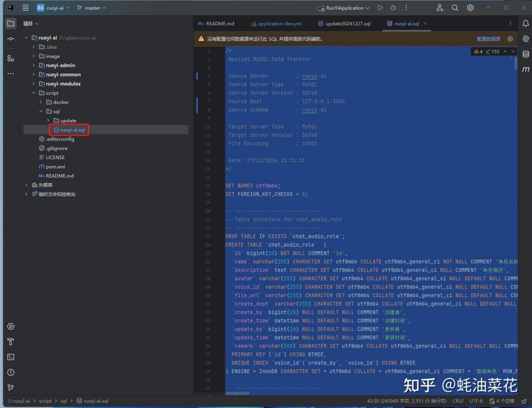This screenshot has width=532, height=408.
Task: Run RuoYiApplication with the green play icon
Action: 380,7
